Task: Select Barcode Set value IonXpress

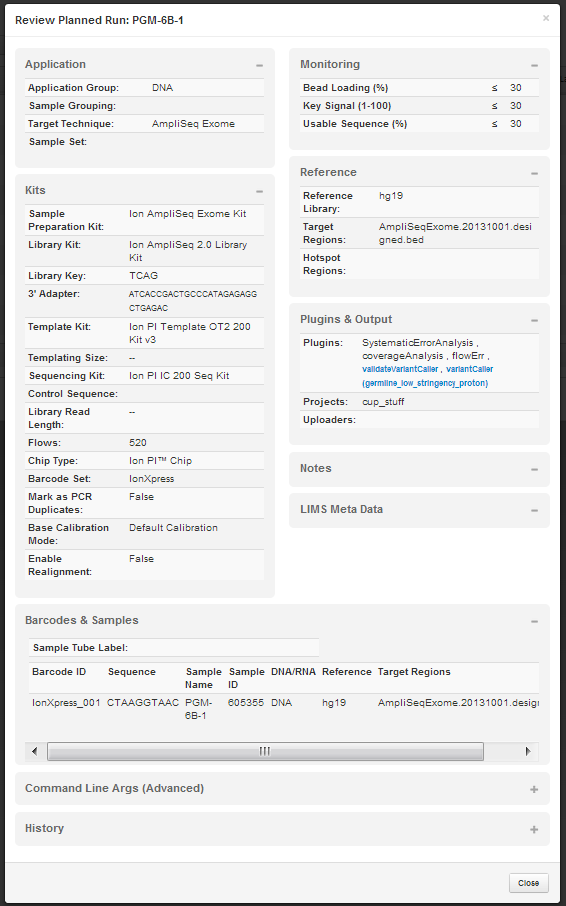Action: pos(151,478)
